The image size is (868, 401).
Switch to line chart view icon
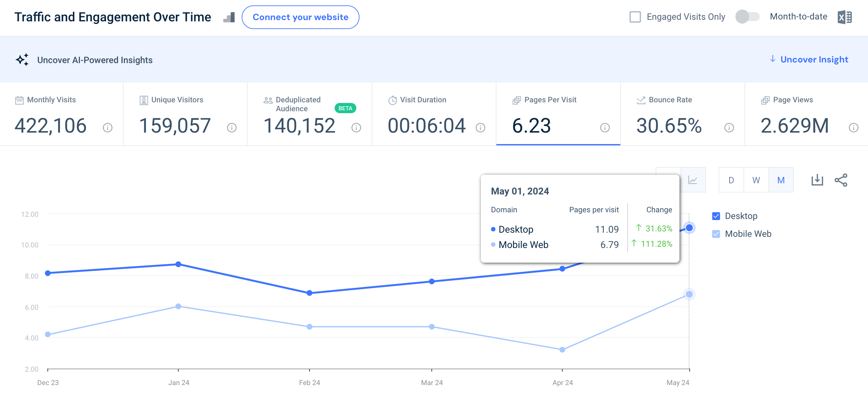[x=693, y=180]
